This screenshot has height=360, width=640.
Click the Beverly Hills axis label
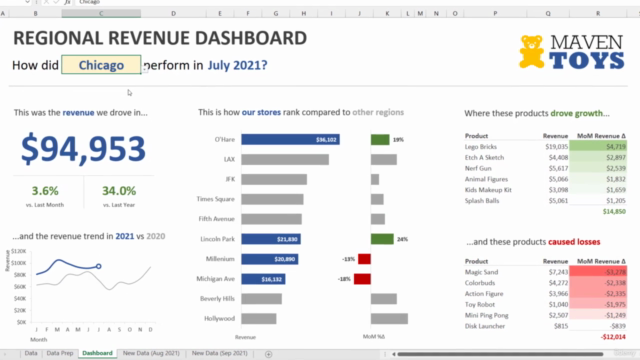click(x=218, y=298)
